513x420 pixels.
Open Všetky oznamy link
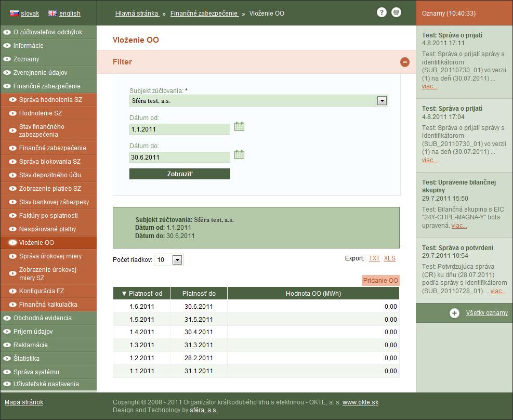[x=487, y=313]
